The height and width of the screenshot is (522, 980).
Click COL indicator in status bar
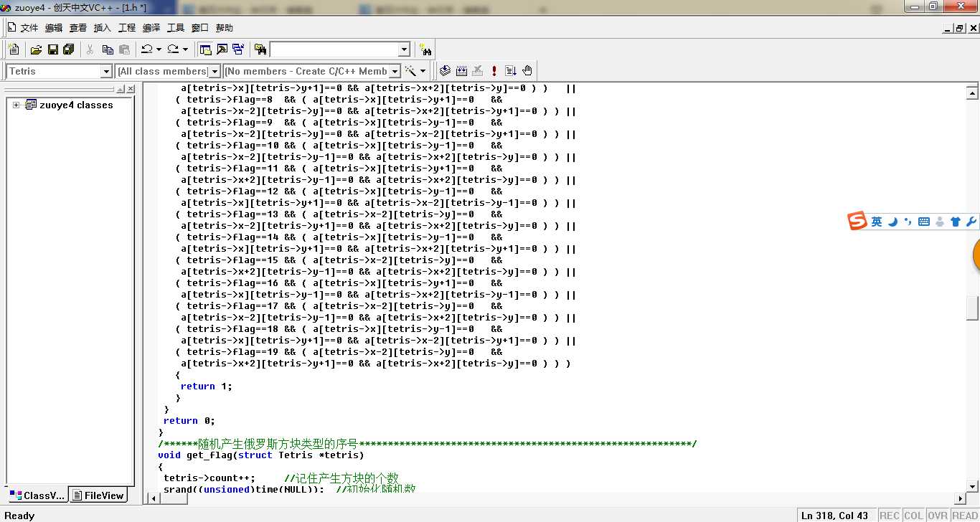[913, 516]
